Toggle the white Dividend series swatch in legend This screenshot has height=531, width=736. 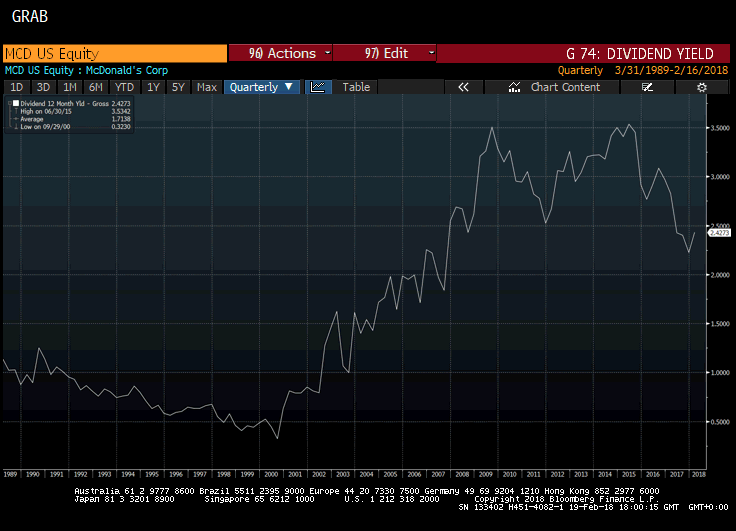(16, 103)
